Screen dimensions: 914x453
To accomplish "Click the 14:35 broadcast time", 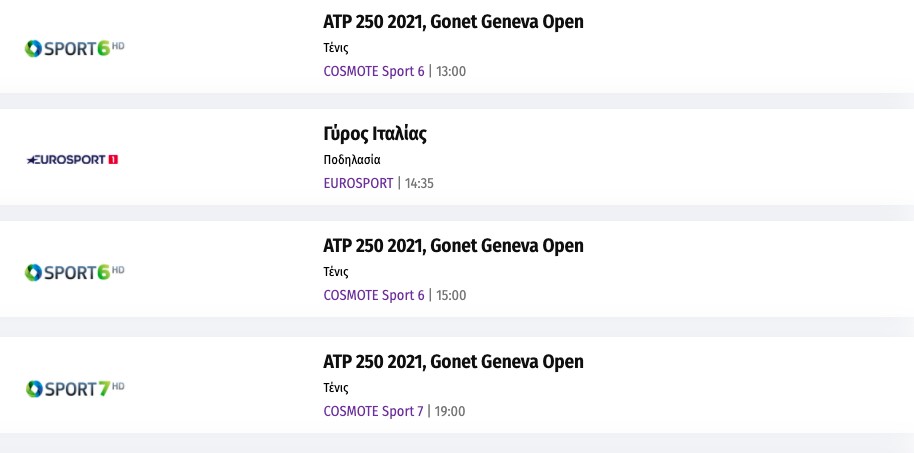I will 419,183.
